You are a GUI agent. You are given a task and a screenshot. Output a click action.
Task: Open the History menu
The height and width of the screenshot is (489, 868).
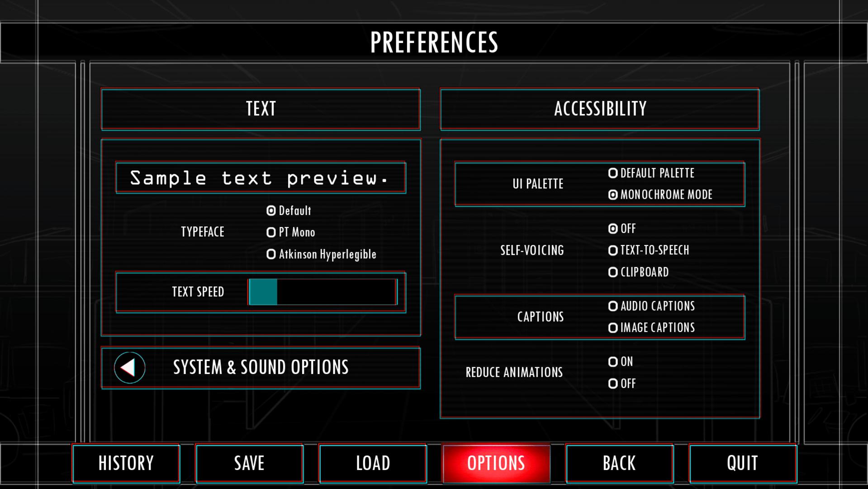126,463
